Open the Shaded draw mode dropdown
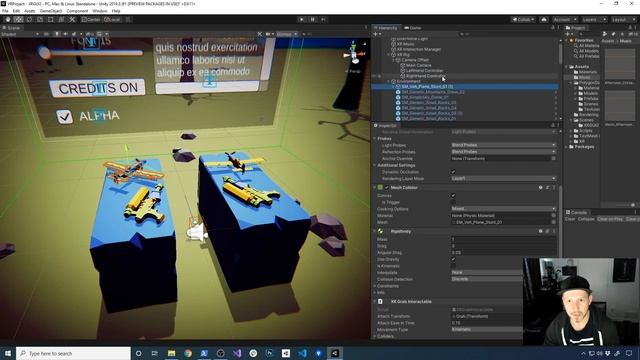 (x=20, y=34)
